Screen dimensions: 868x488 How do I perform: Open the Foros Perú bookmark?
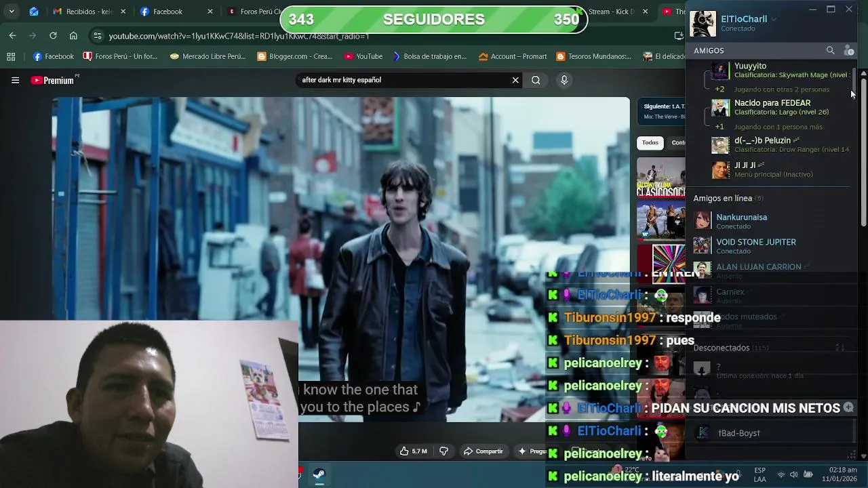click(x=120, y=56)
